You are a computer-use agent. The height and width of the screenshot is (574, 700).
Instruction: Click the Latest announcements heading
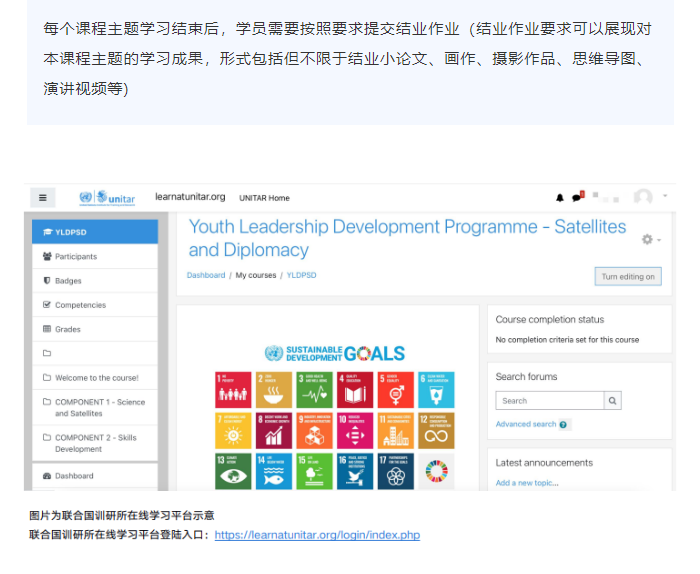544,463
